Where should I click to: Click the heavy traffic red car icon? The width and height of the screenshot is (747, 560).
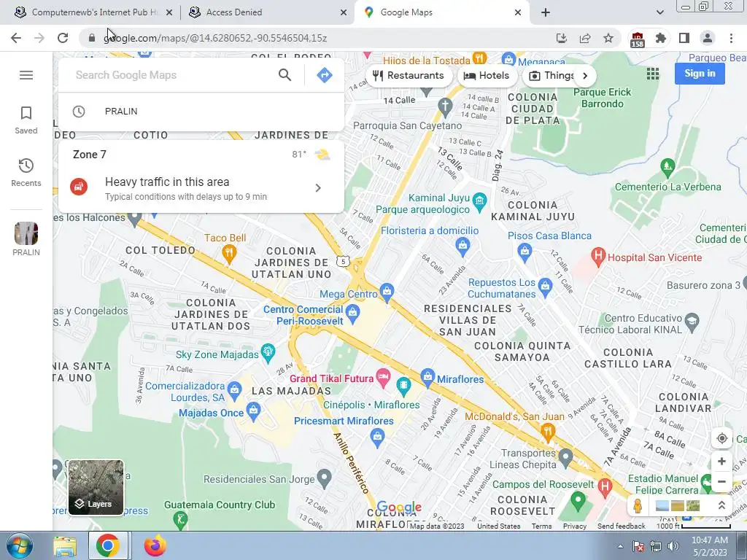pos(79,186)
